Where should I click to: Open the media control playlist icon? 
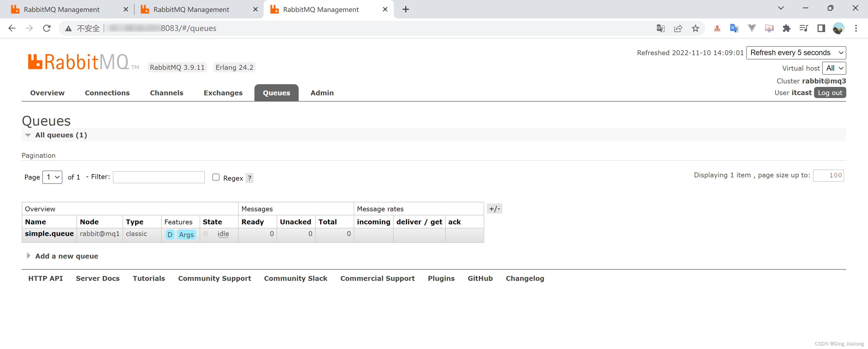(804, 28)
